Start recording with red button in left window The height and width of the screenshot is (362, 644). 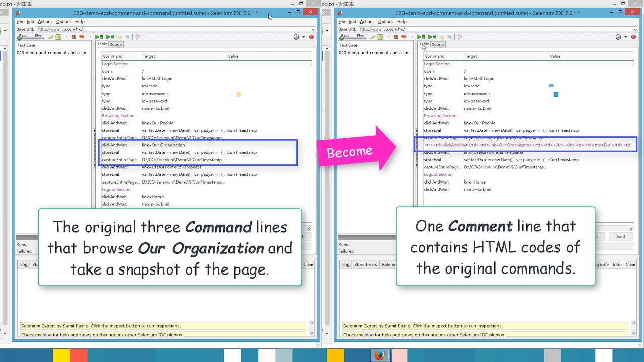pos(311,37)
